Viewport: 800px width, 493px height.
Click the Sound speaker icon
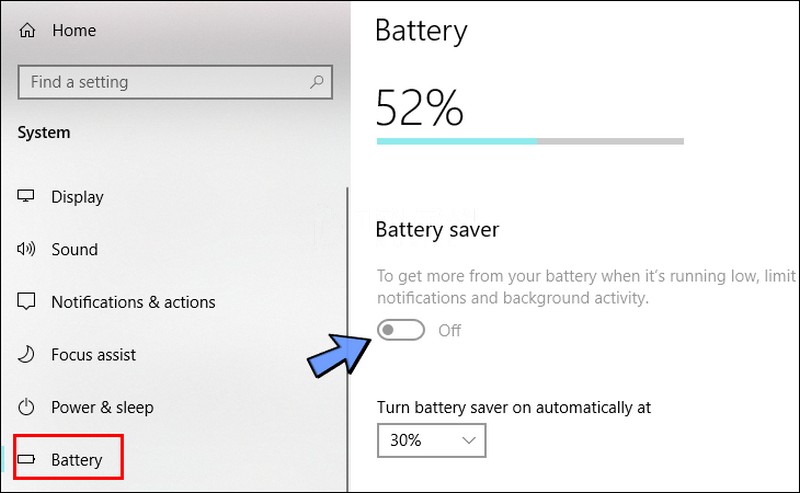click(x=28, y=249)
